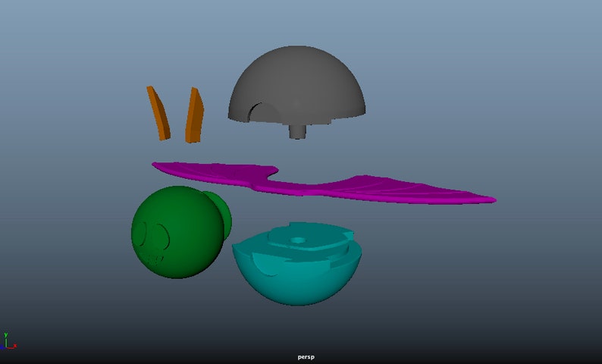Image resolution: width=602 pixels, height=364 pixels.
Task: Select the right orange horn piece
Action: pyautogui.click(x=195, y=115)
